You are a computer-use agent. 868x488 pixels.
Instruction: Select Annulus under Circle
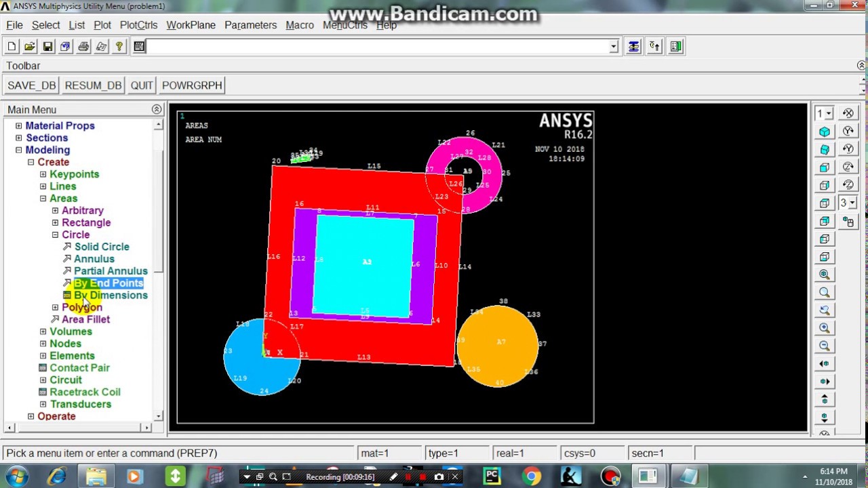click(94, 259)
